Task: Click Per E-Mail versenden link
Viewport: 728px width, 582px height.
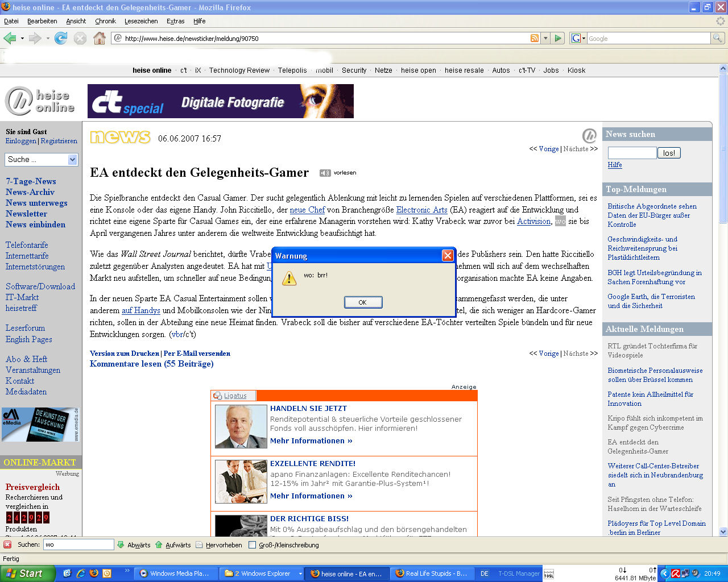Action: [x=197, y=354]
